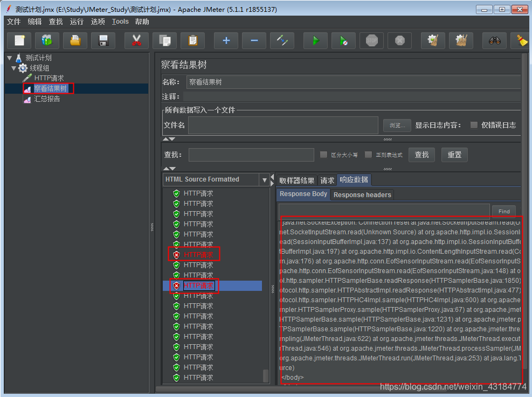Open the Tools menu
Screen dimensions: 532x397
point(120,22)
